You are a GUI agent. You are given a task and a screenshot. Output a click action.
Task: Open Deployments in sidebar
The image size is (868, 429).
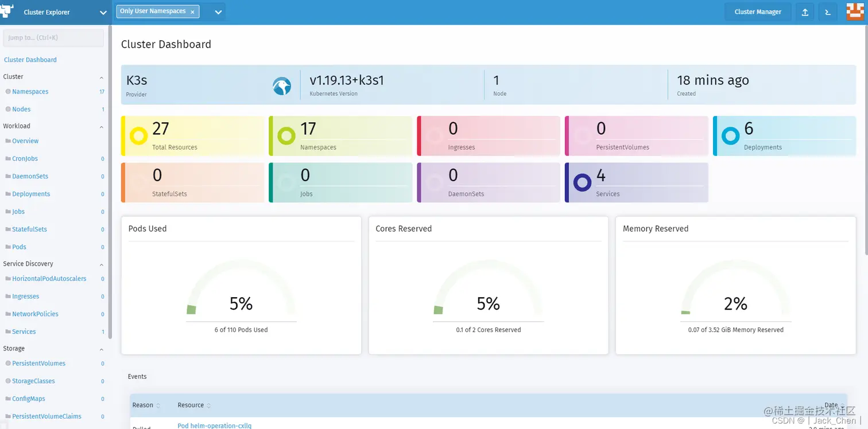coord(31,194)
